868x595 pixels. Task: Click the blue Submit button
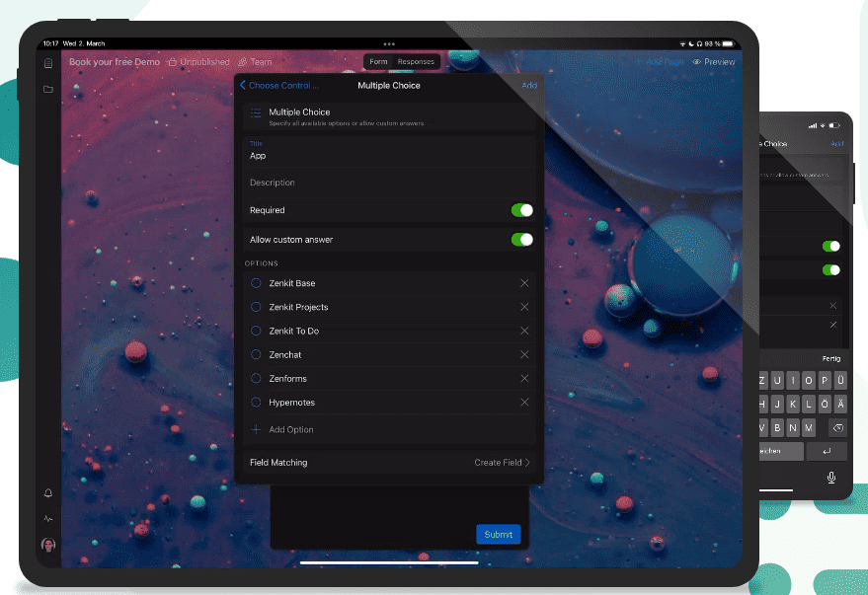pos(499,534)
